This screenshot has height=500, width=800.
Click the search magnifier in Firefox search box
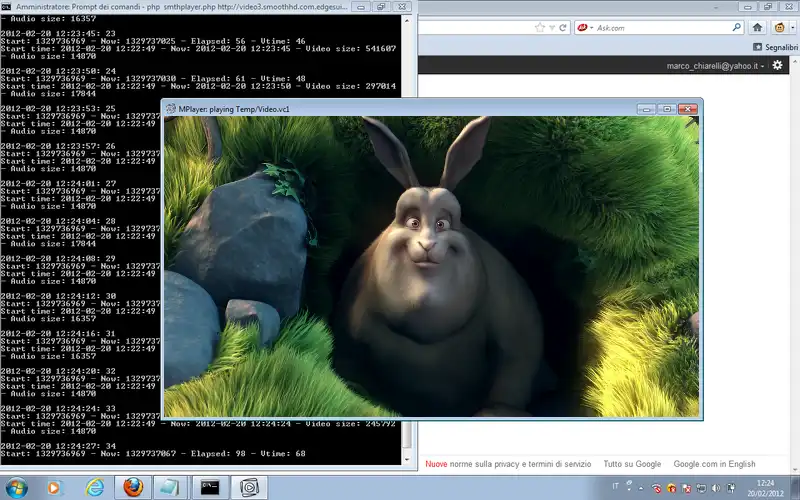click(736, 27)
